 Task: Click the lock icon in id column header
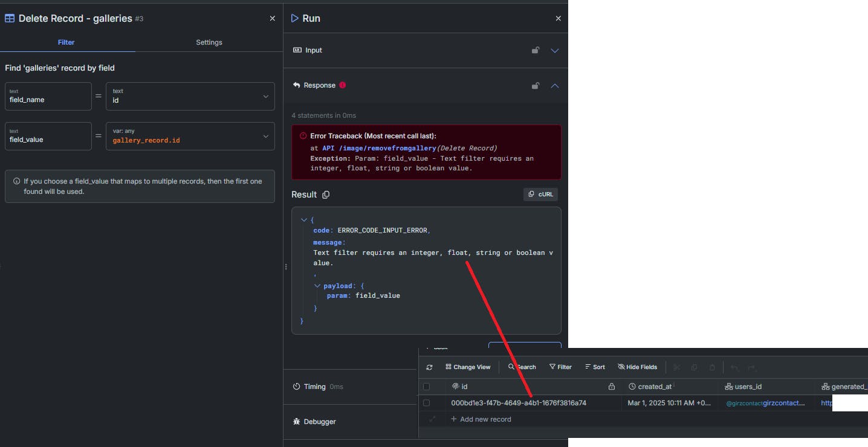tap(612, 387)
